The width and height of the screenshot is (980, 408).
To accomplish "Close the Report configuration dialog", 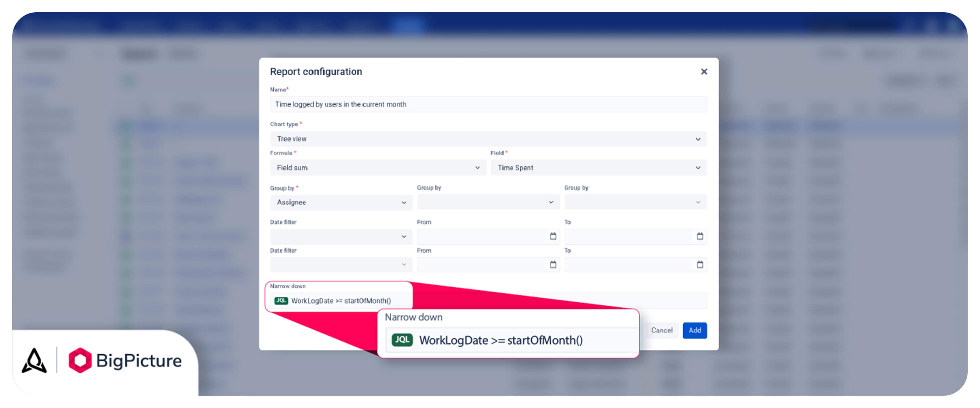I will [x=704, y=72].
